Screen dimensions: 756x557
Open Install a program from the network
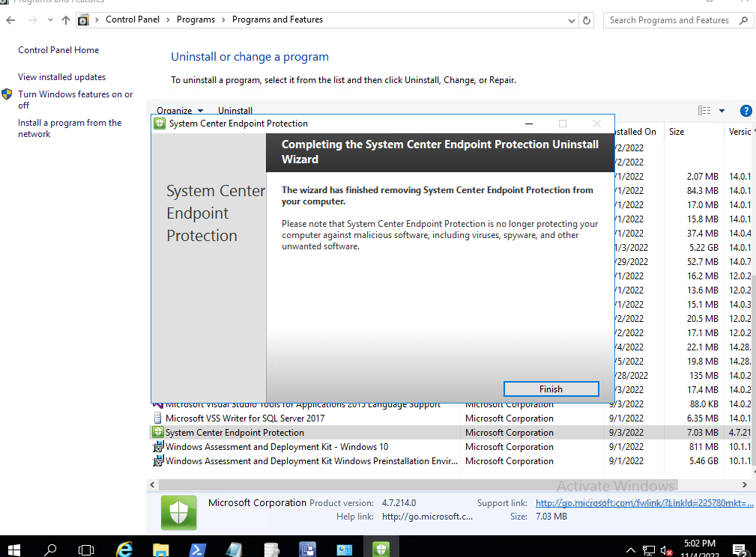pos(70,128)
